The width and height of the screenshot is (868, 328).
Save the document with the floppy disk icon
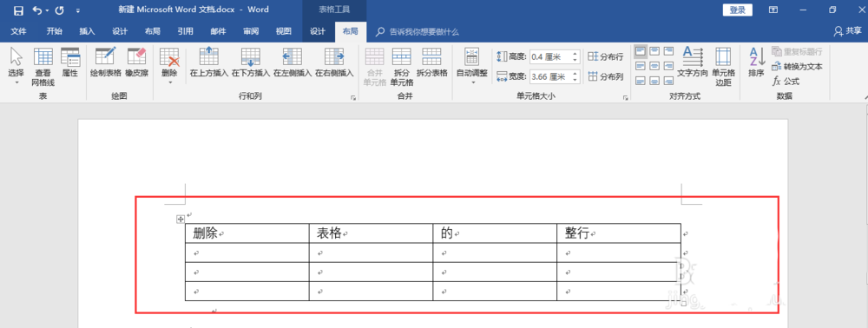18,10
